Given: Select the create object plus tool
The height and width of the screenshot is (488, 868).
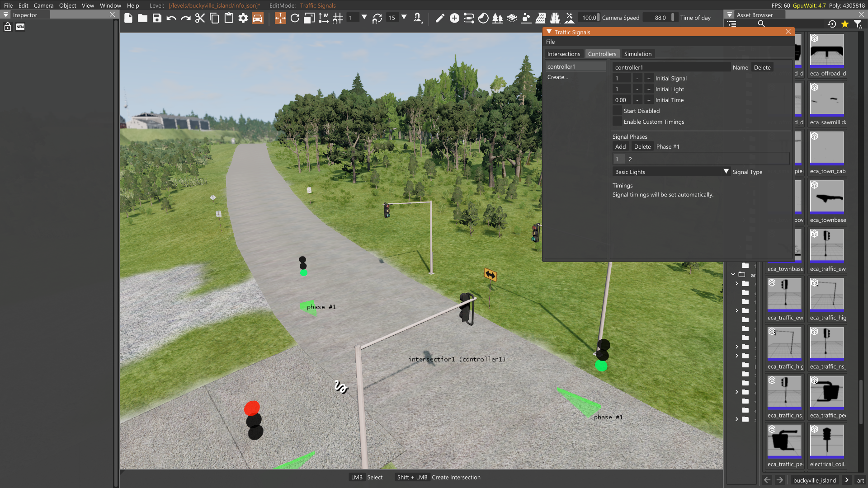Looking at the screenshot, I should coord(454,18).
